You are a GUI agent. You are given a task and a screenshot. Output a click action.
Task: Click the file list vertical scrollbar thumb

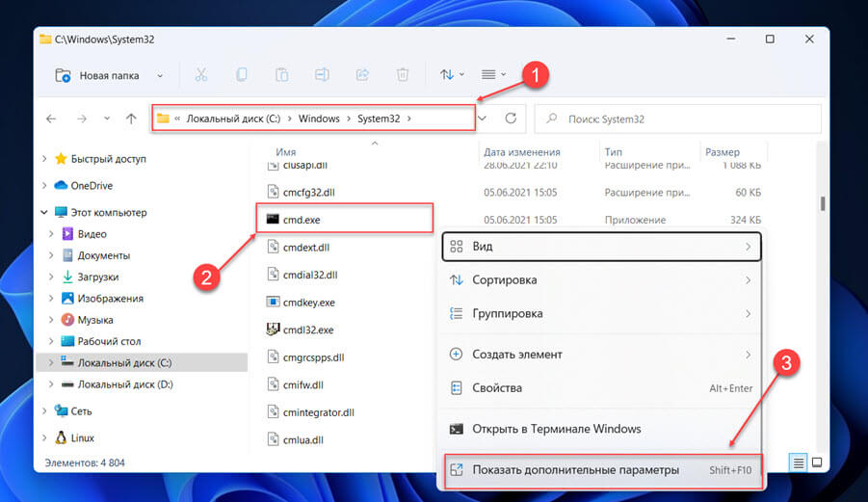pyautogui.click(x=823, y=203)
